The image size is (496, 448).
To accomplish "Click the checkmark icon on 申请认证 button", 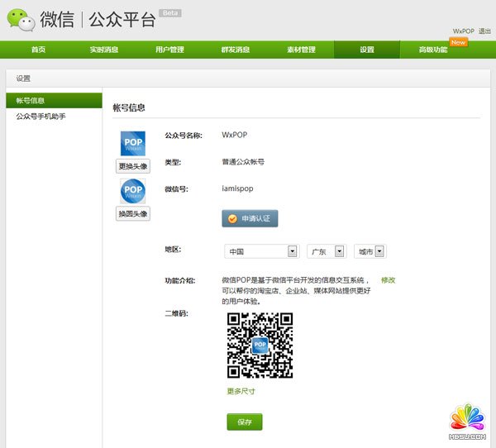I will tap(232, 218).
